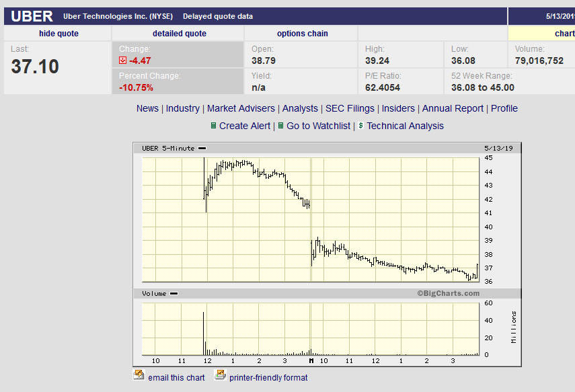The image size is (575, 392).
Task: Click the Volume chart legend label
Action: [154, 293]
